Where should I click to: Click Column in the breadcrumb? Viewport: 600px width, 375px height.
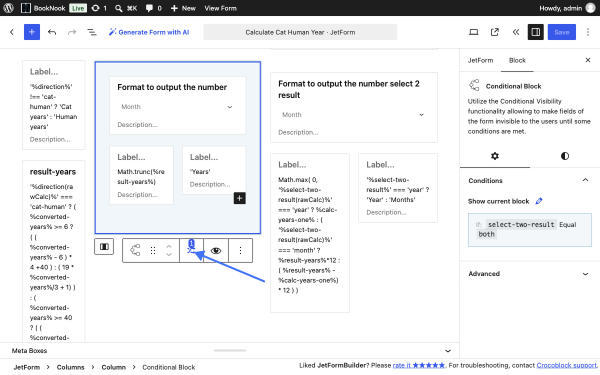113,367
